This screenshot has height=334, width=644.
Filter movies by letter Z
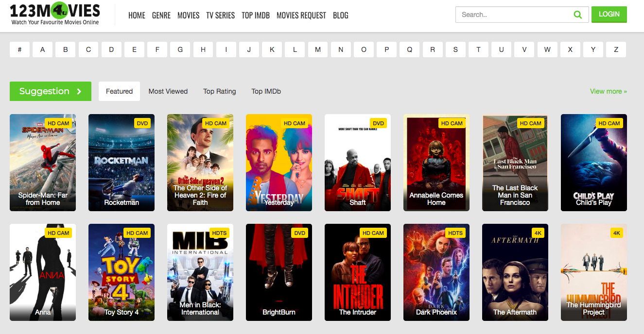pos(616,50)
